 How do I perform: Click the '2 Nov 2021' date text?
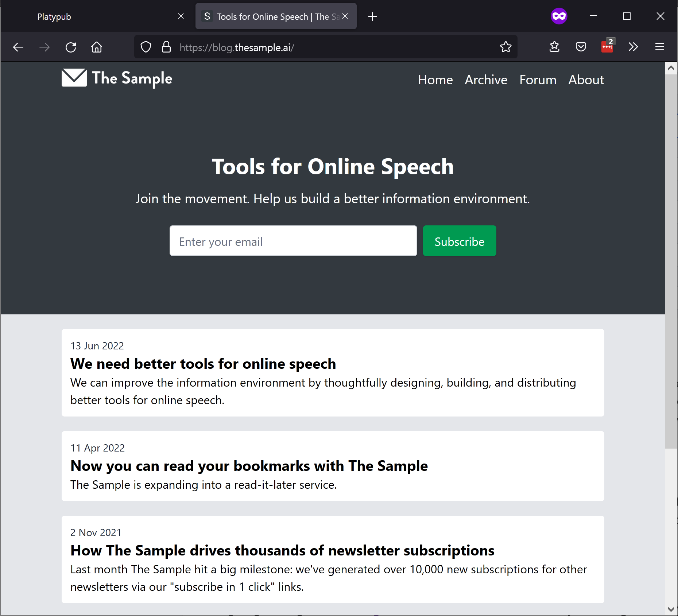(x=96, y=532)
